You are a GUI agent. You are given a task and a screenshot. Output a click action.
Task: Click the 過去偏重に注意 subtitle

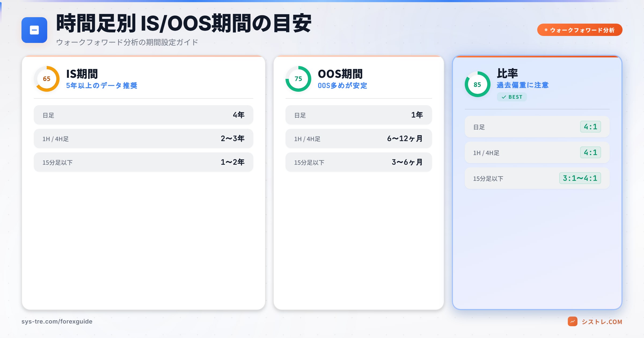click(523, 85)
